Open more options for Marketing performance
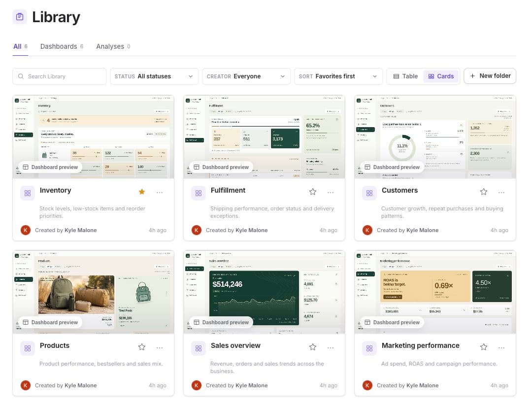The height and width of the screenshot is (408, 532). click(x=501, y=347)
